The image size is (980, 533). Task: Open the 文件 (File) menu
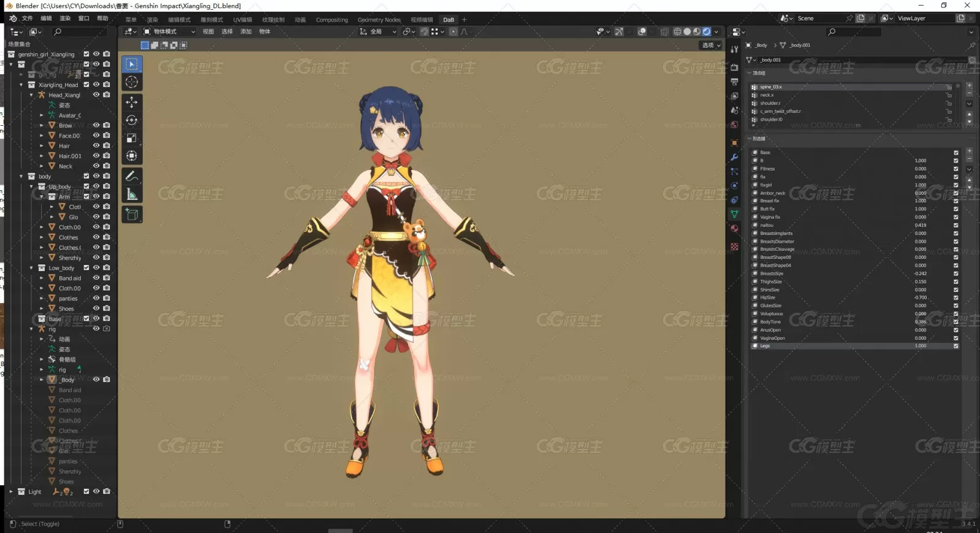[x=27, y=18]
